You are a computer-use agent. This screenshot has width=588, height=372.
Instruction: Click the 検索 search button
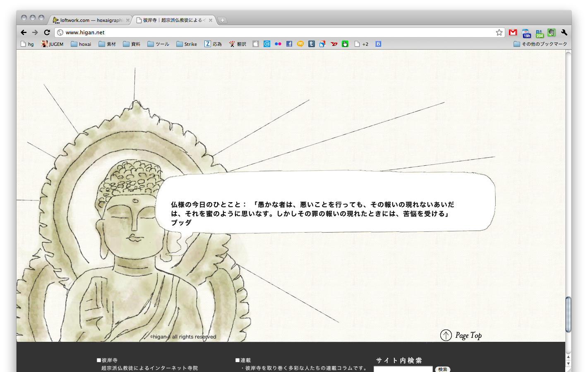(443, 369)
